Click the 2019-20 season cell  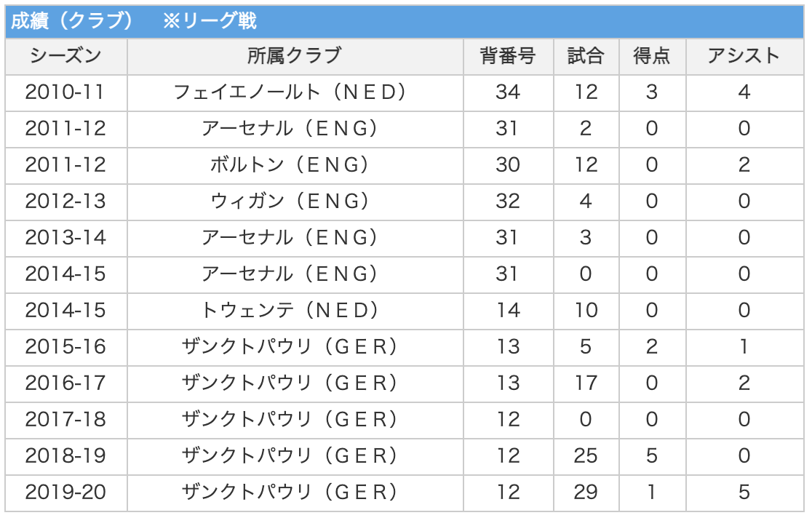pos(65,493)
